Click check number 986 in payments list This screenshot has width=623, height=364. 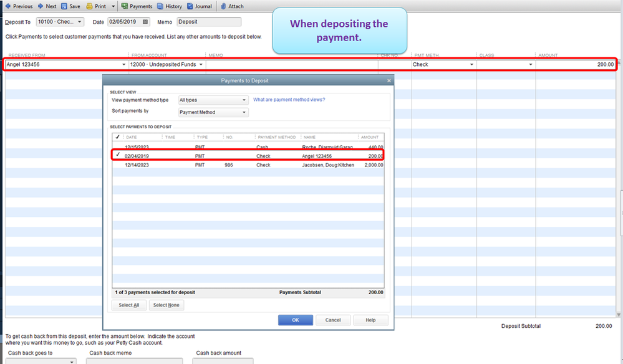click(x=229, y=165)
